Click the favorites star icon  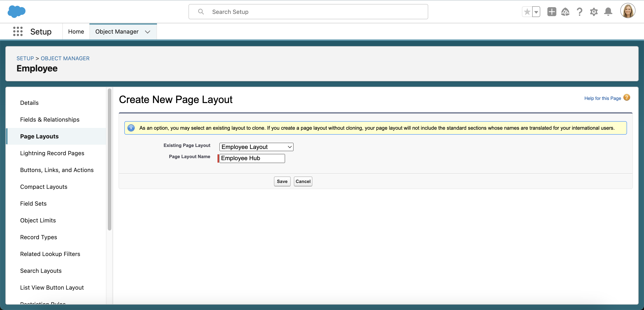pos(527,11)
